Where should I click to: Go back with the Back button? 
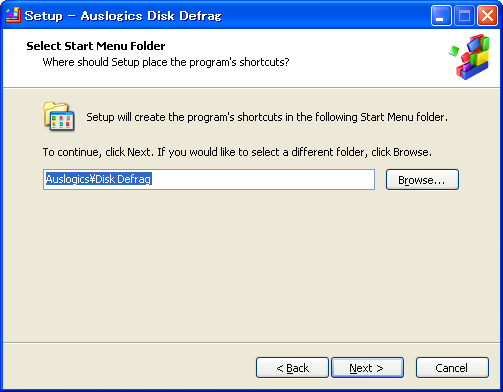click(292, 368)
